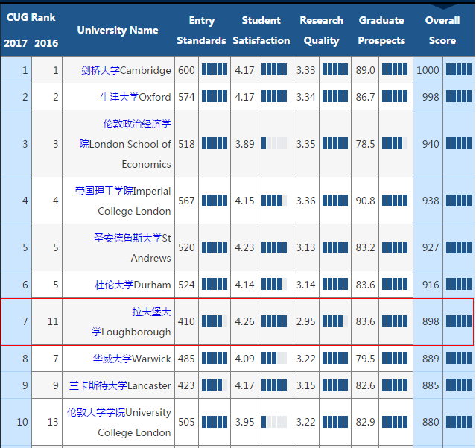Click the Entry Standards column header
476x448 pixels.
click(202, 31)
